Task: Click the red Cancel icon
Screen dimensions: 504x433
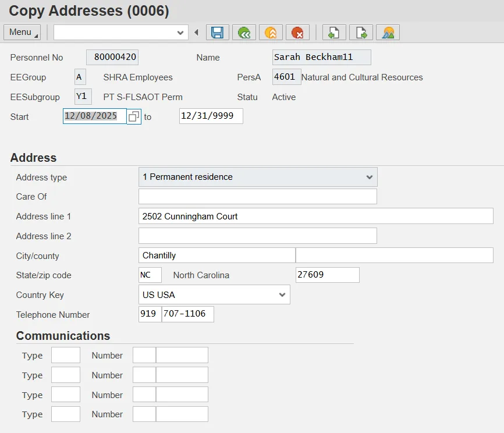Action: [x=297, y=33]
